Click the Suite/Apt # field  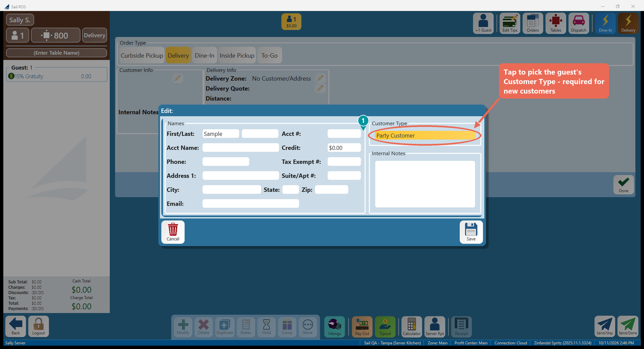[344, 175]
